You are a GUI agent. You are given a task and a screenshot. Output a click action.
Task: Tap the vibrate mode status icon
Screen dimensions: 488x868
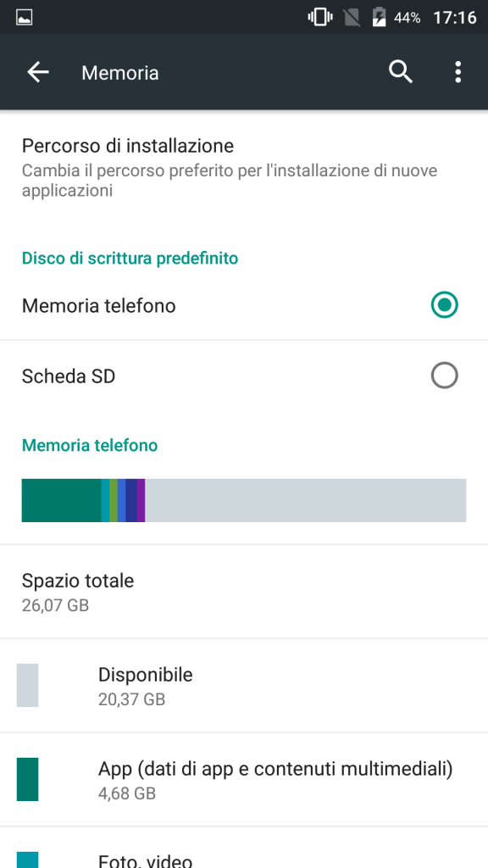tap(319, 18)
